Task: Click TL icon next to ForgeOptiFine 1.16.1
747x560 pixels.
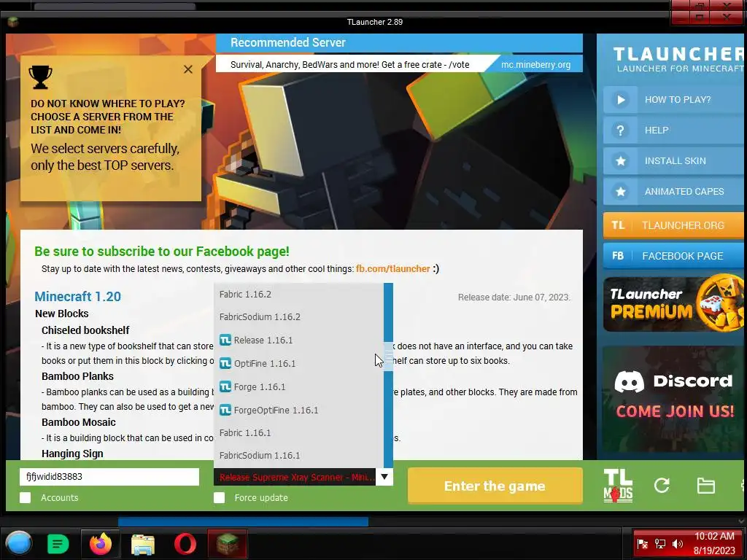Action: (x=225, y=410)
